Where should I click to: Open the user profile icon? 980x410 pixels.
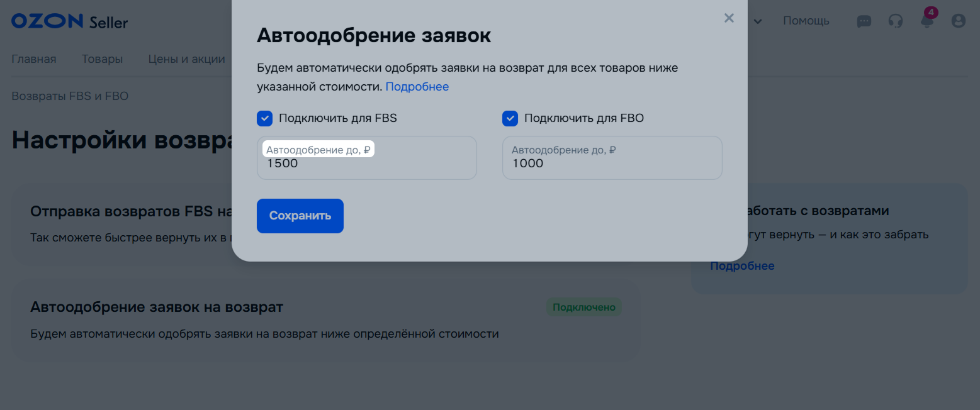coord(958,21)
